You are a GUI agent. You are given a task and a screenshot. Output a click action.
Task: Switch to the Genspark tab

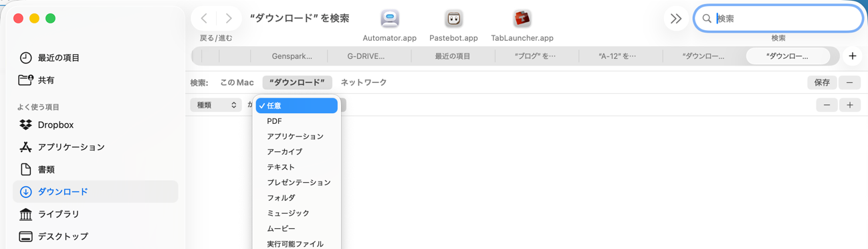tap(292, 56)
